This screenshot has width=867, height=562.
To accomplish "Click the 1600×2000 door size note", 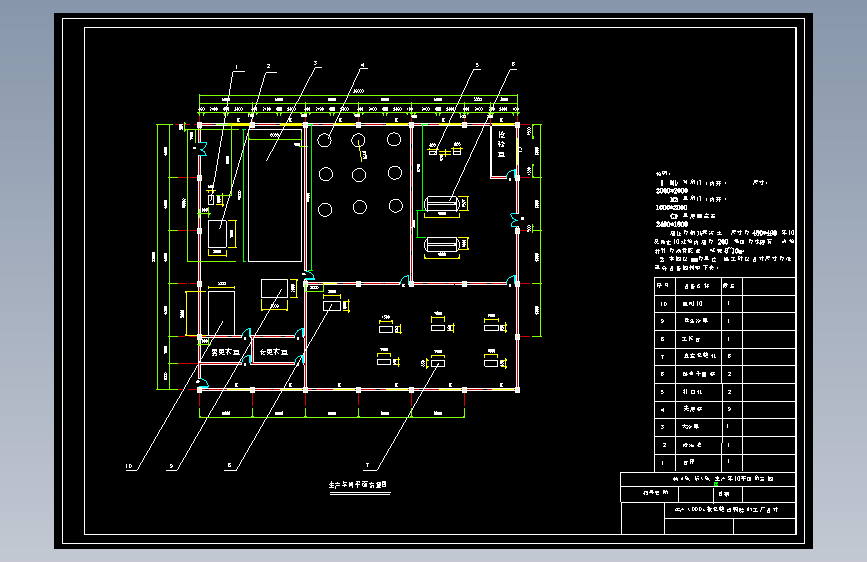I will [672, 207].
